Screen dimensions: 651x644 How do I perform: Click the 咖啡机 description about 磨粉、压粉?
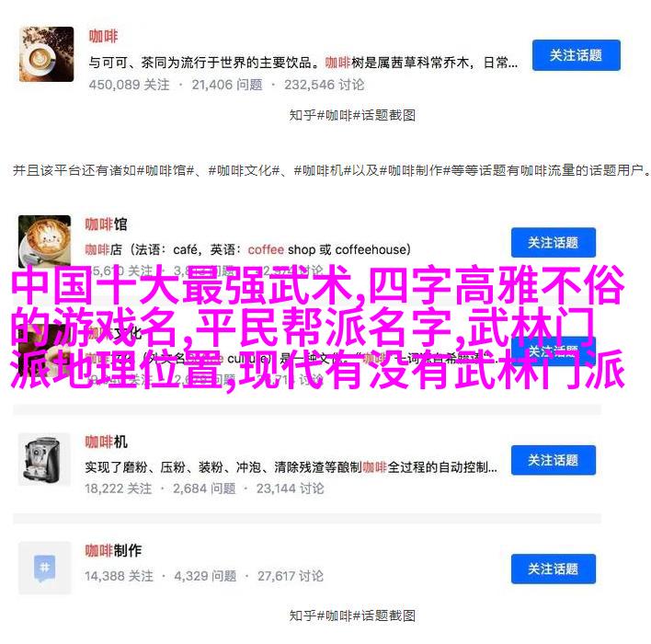click(291, 467)
